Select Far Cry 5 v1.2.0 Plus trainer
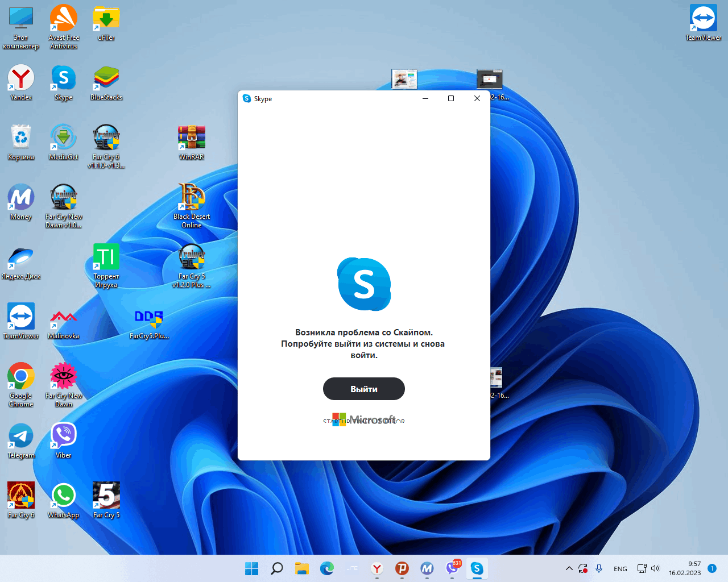Screen dimensions: 728x582 point(192,266)
